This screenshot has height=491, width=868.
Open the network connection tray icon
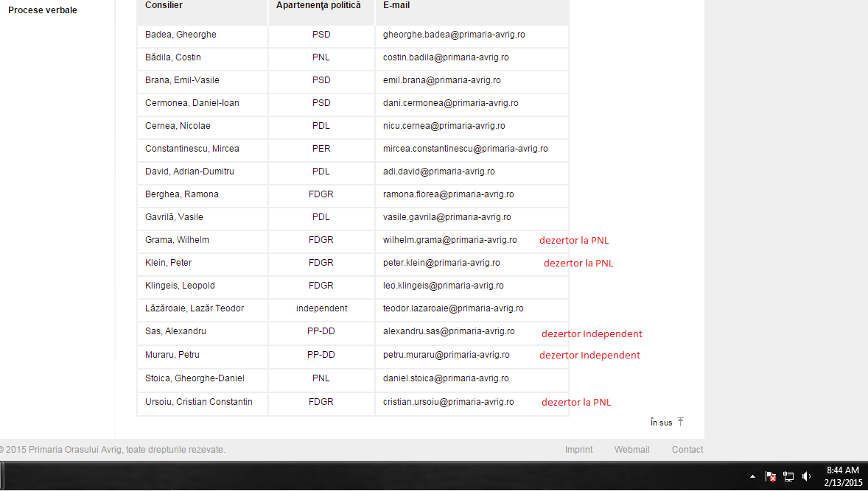pos(788,476)
